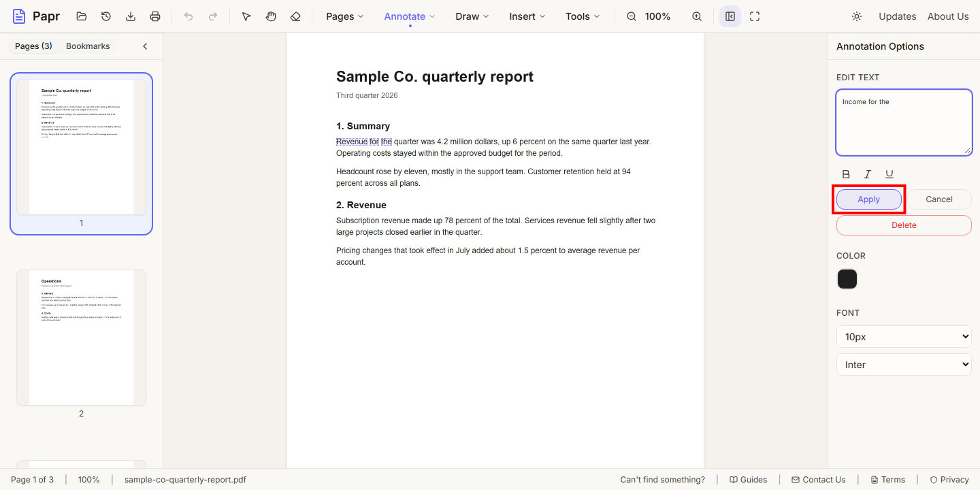Image resolution: width=980 pixels, height=490 pixels.
Task: Open the Pages dropdown menu
Action: click(345, 16)
